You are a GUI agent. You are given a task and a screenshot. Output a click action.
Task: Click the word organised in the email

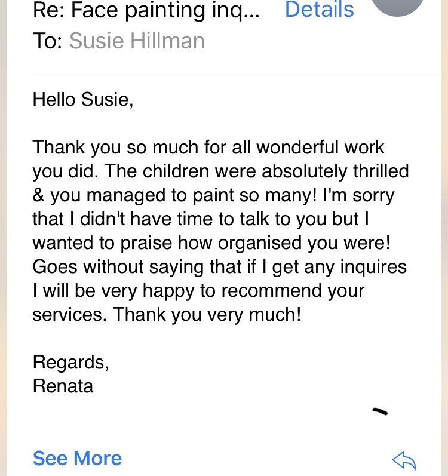tap(260, 243)
